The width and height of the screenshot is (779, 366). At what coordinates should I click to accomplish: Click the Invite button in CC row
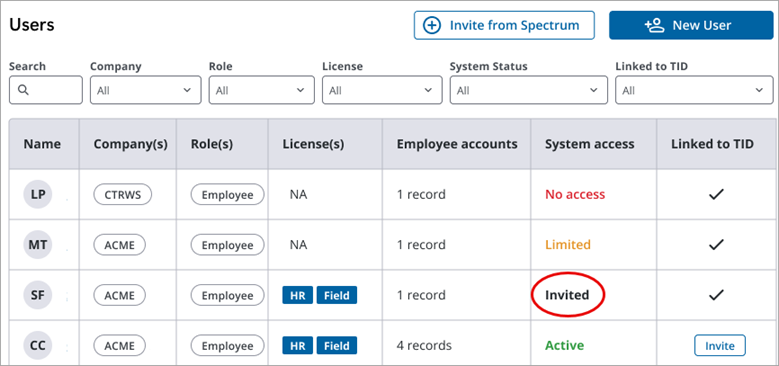coord(719,346)
